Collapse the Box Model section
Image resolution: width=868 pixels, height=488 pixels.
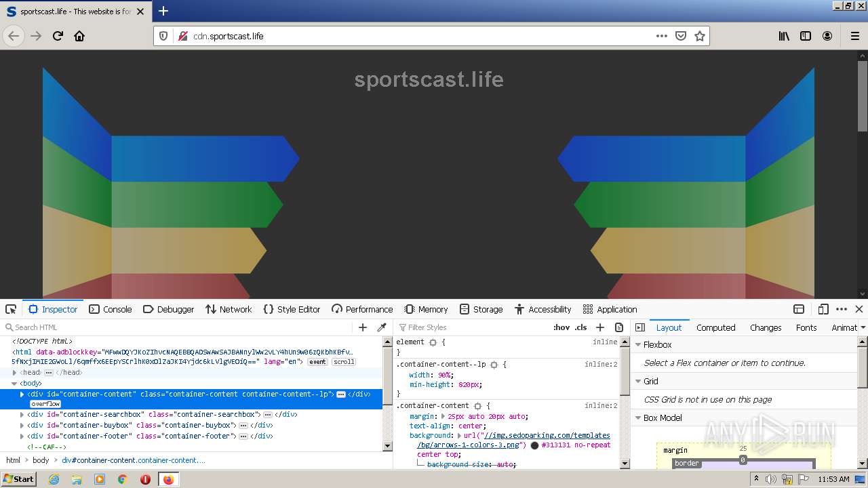click(x=638, y=418)
